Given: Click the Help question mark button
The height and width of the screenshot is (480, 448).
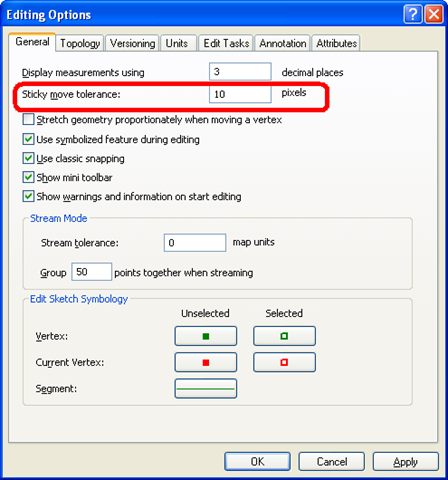Looking at the screenshot, I should coord(413,14).
